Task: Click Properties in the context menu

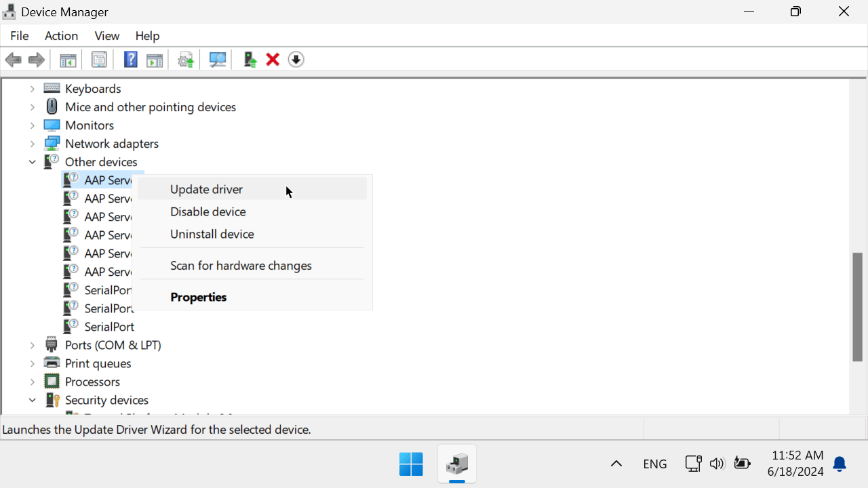Action: (198, 297)
